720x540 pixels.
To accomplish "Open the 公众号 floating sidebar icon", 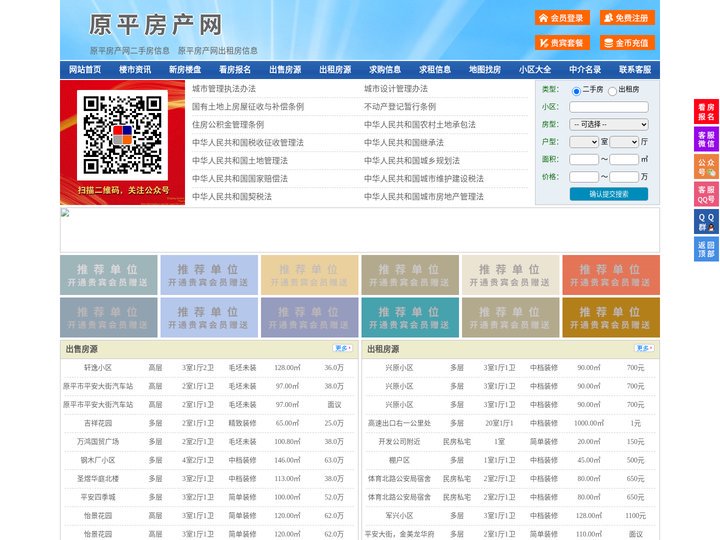I will point(706,167).
